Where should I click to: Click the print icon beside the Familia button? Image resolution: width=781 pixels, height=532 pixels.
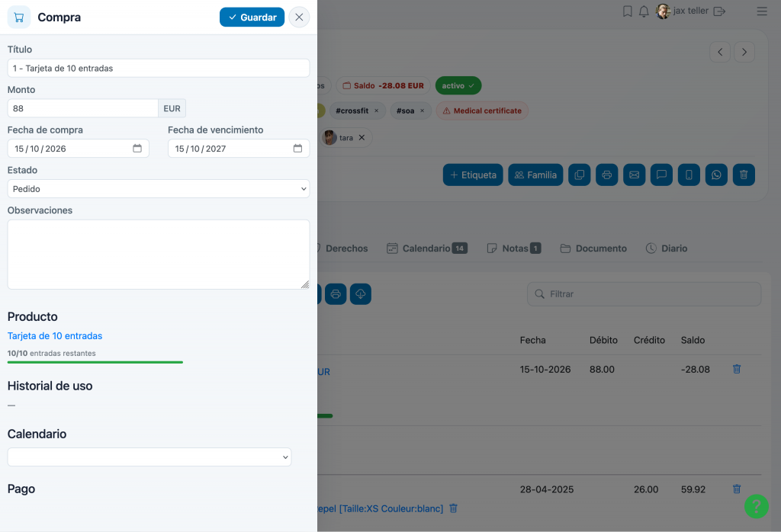pos(606,175)
